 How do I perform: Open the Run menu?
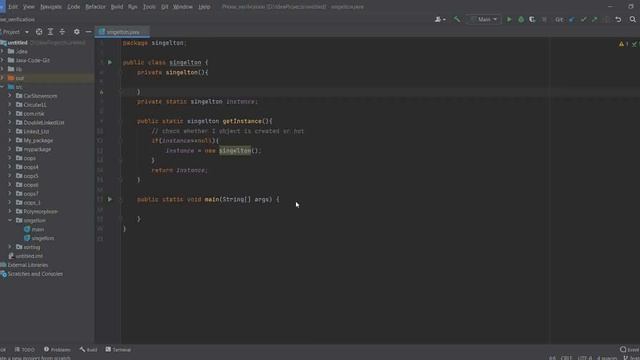(x=133, y=7)
